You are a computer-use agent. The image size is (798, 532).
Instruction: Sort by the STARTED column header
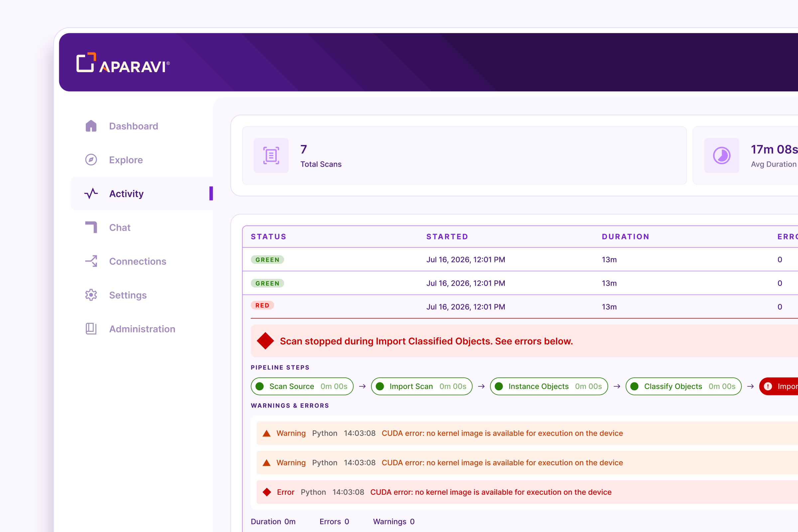pyautogui.click(x=447, y=236)
